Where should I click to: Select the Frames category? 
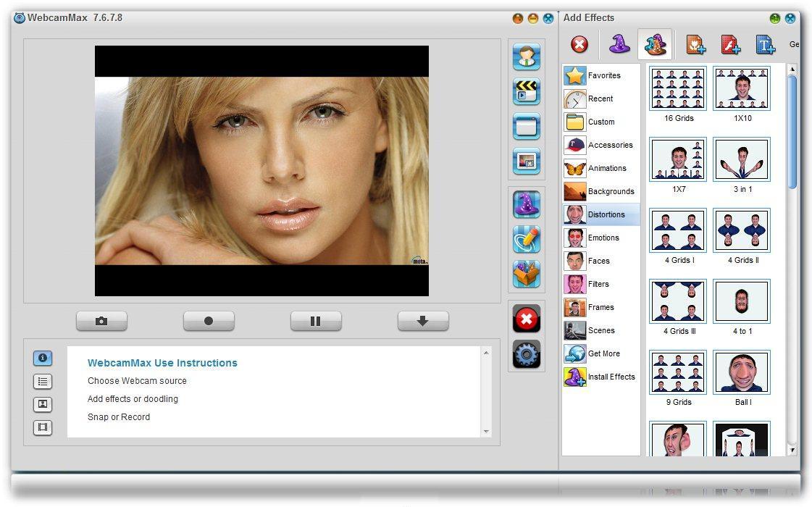point(601,308)
